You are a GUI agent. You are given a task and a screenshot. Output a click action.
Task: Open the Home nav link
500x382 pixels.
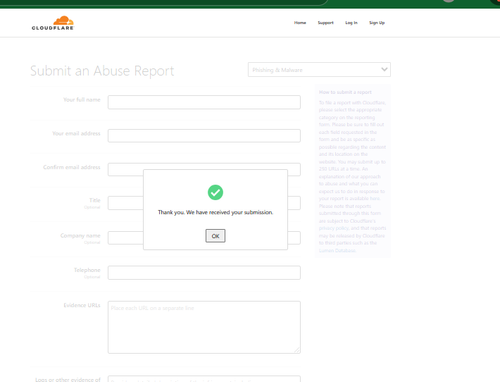tap(300, 23)
